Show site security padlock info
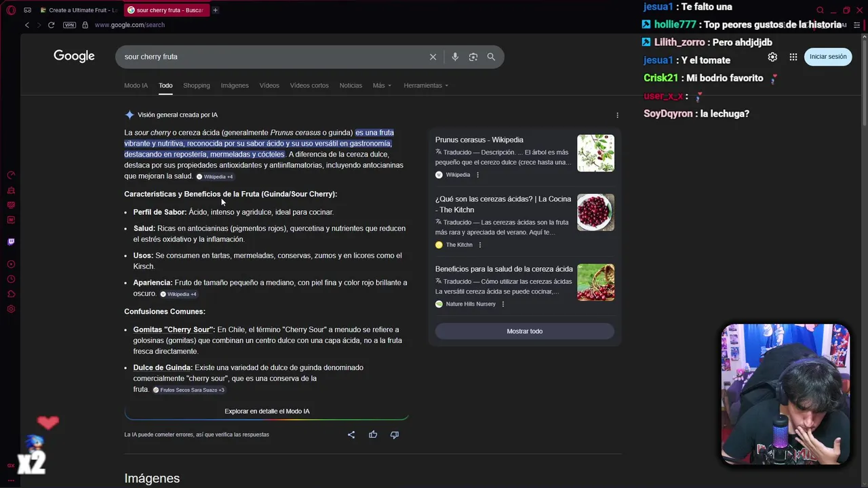The height and width of the screenshot is (488, 868). [x=85, y=25]
